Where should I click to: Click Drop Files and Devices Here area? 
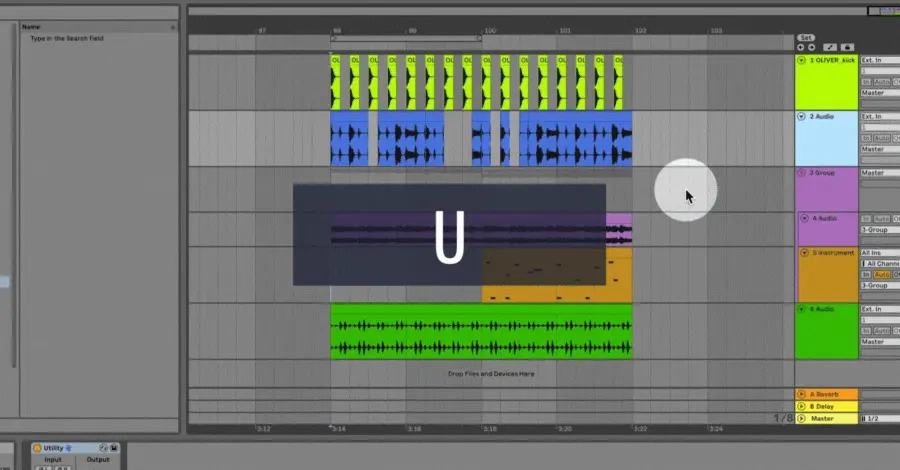click(491, 374)
